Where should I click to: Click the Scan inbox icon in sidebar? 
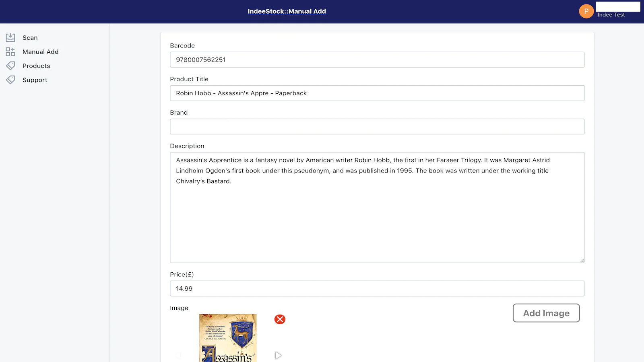coord(10,38)
